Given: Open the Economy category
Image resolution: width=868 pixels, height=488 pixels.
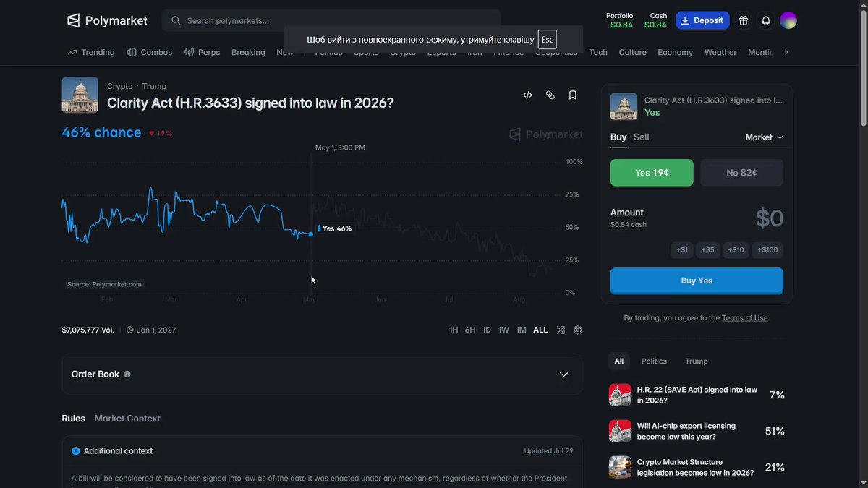Looking at the screenshot, I should tap(676, 52).
